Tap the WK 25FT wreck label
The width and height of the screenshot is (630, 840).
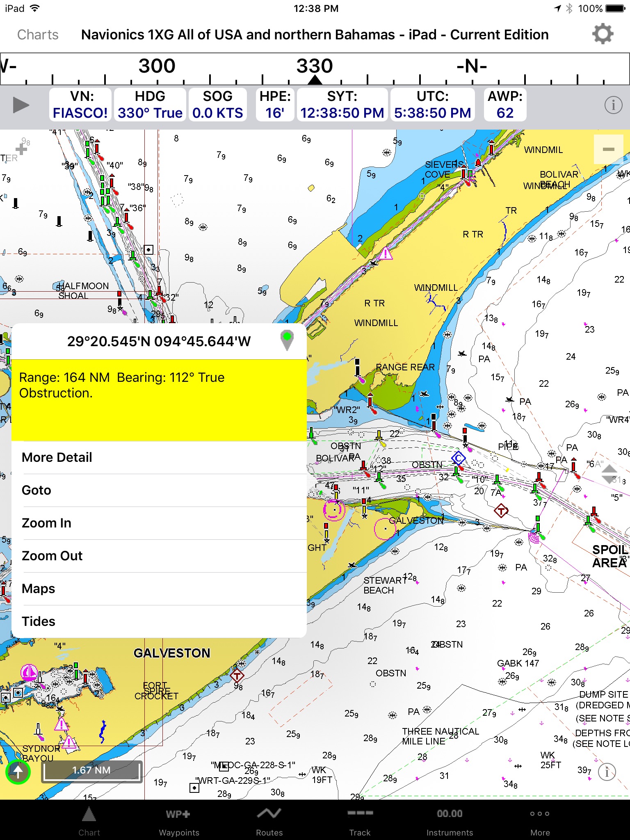550,760
